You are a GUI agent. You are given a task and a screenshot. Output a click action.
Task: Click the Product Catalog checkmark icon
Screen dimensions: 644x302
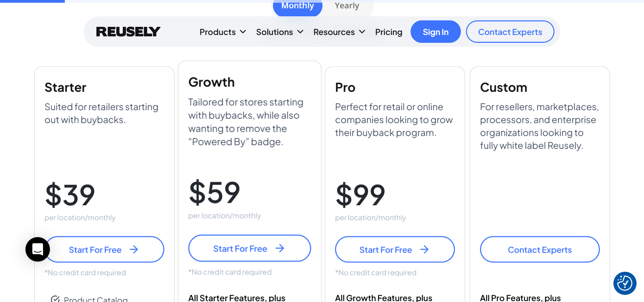(x=55, y=299)
